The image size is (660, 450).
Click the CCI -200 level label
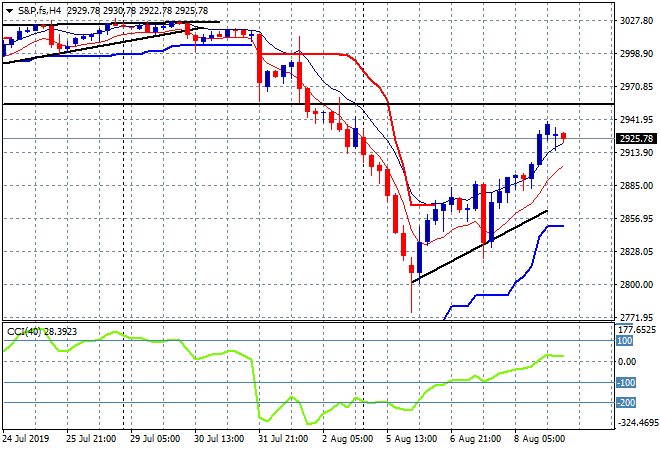[x=626, y=403]
